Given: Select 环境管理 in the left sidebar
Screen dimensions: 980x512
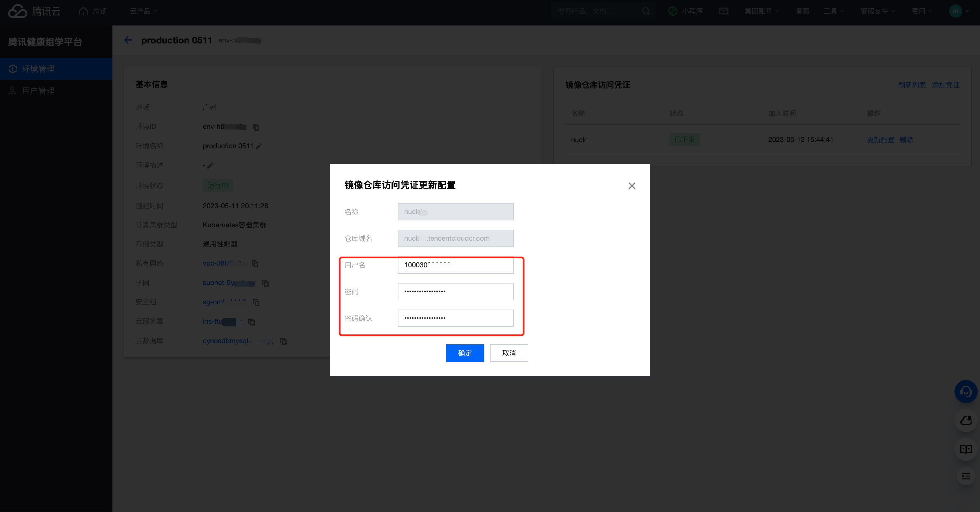Looking at the screenshot, I should (38, 69).
